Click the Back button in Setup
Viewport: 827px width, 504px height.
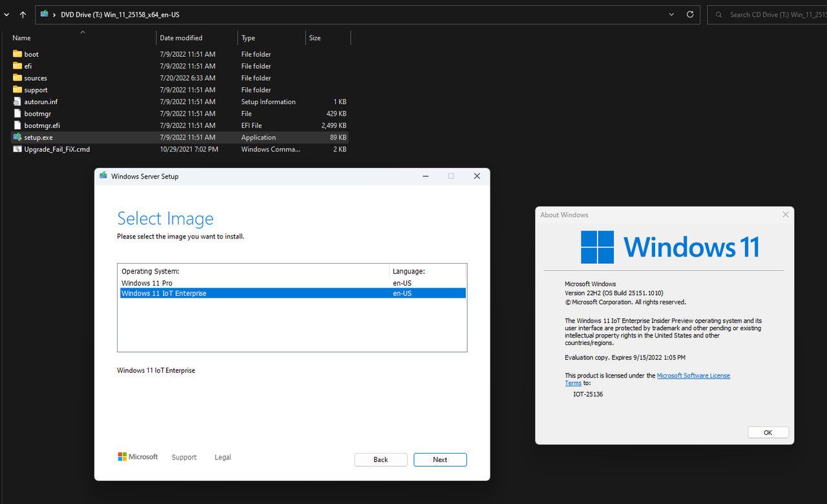tap(381, 459)
